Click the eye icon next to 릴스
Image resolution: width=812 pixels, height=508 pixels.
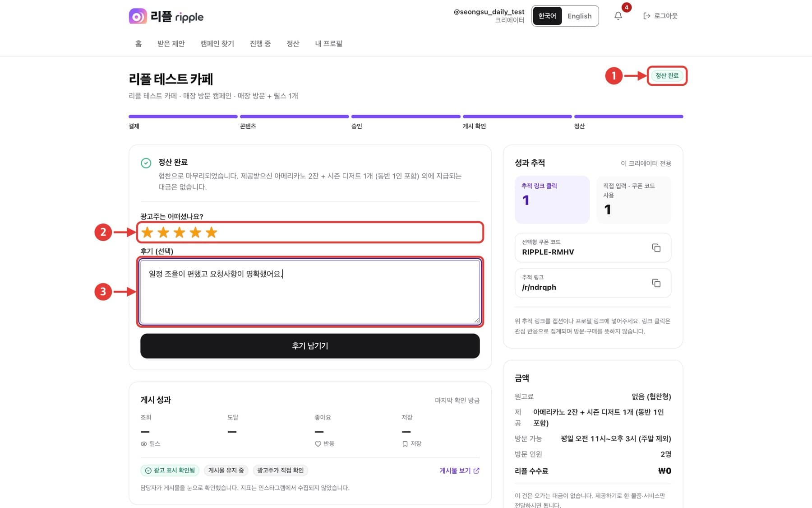pos(143,444)
